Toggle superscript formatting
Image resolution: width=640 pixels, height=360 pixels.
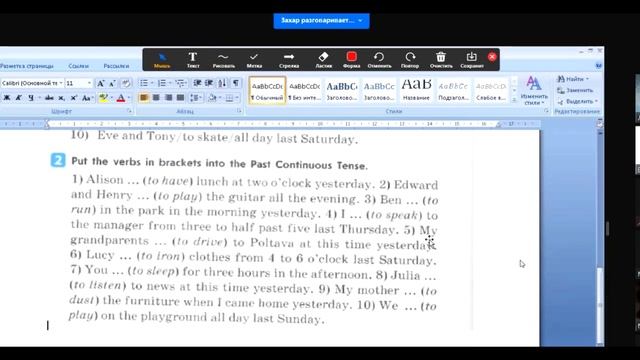[74, 98]
